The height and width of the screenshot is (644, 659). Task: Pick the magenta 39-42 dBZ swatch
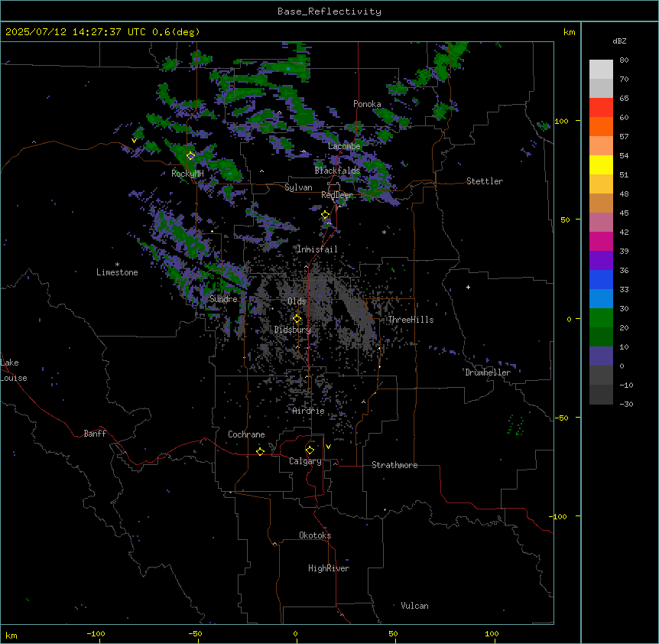[601, 241]
